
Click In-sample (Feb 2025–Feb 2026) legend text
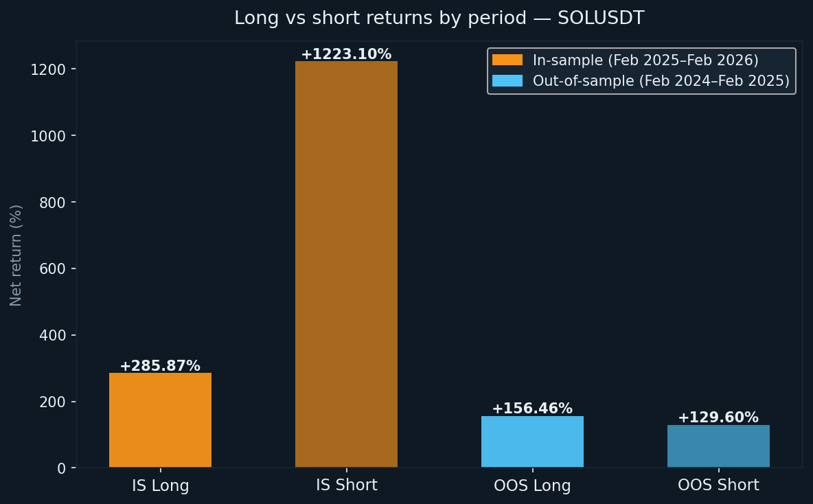(x=645, y=60)
